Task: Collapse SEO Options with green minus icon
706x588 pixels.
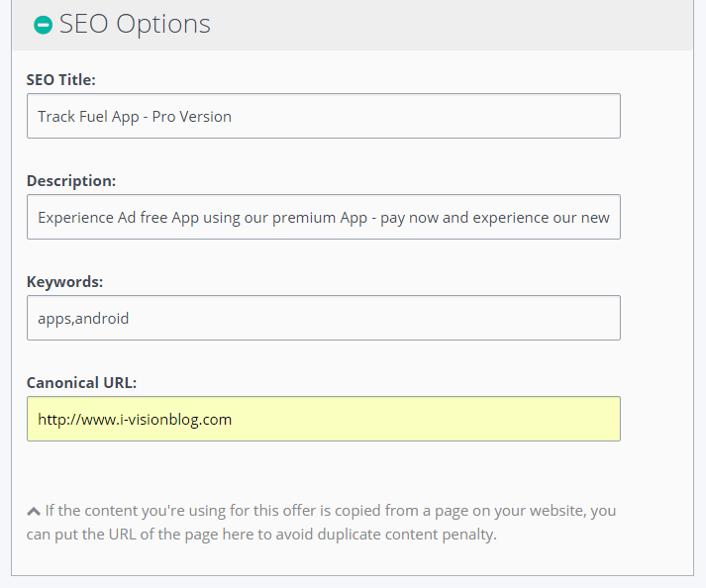Action: (x=44, y=25)
